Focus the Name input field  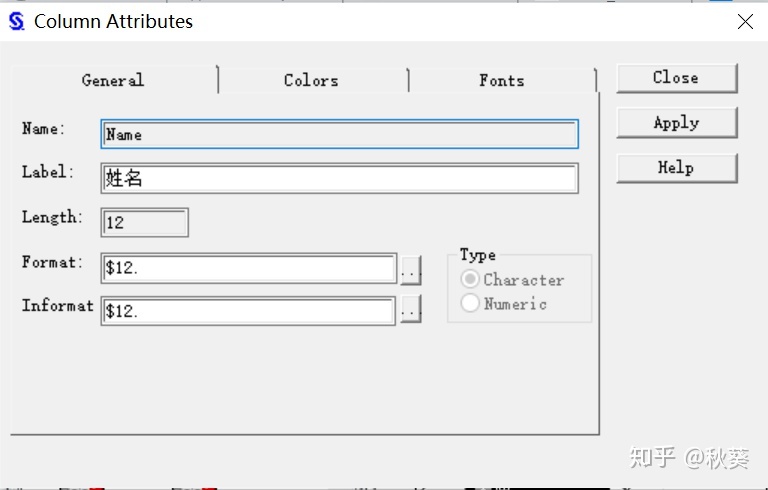(x=339, y=134)
